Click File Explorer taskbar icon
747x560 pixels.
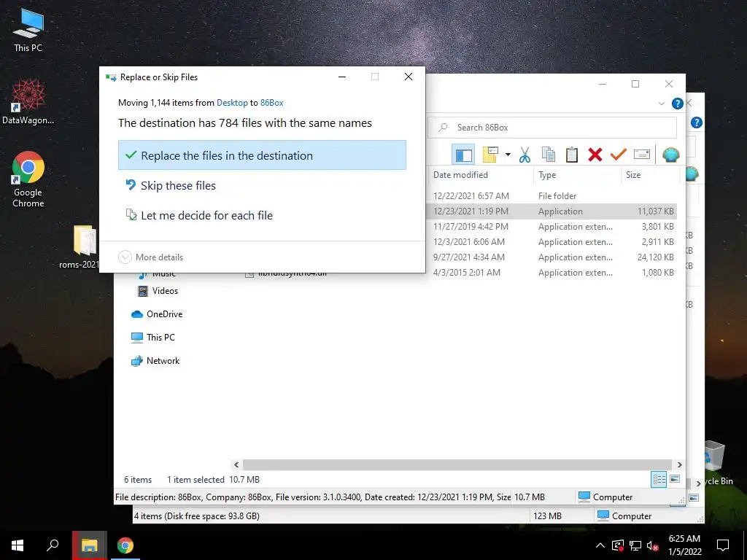tap(89, 545)
